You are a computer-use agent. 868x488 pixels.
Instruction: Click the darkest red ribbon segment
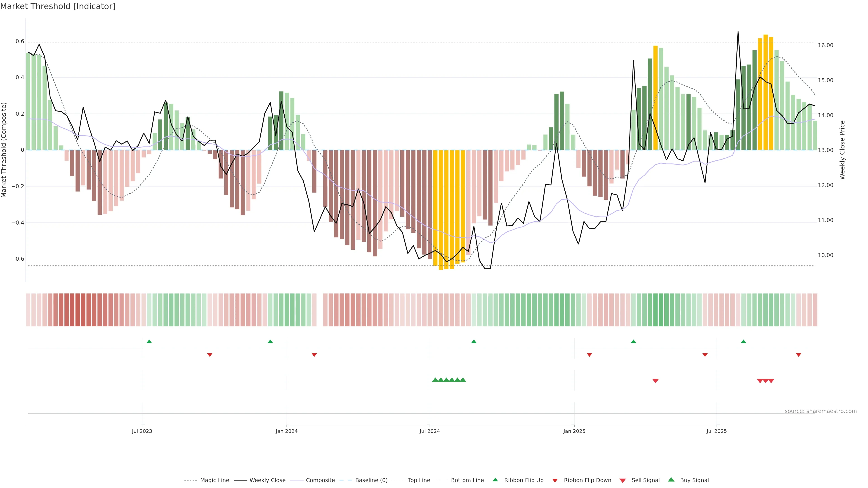(x=78, y=310)
